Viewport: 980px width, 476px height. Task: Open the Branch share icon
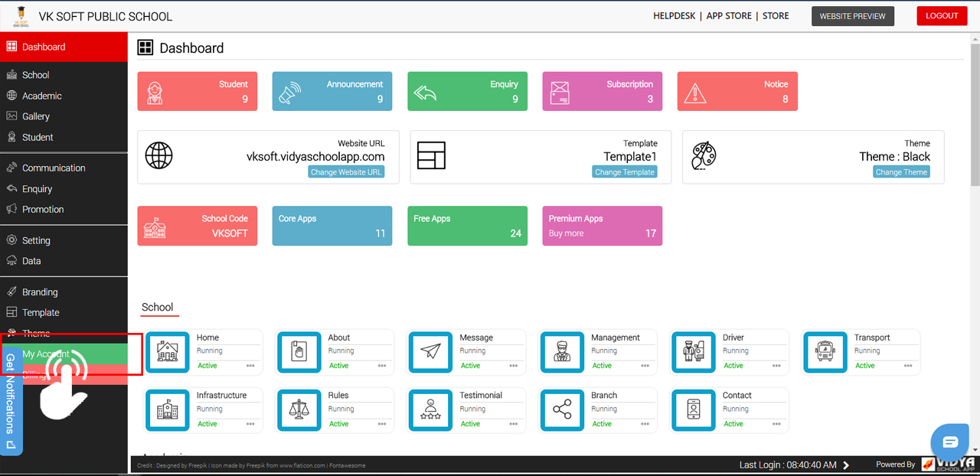tap(562, 410)
